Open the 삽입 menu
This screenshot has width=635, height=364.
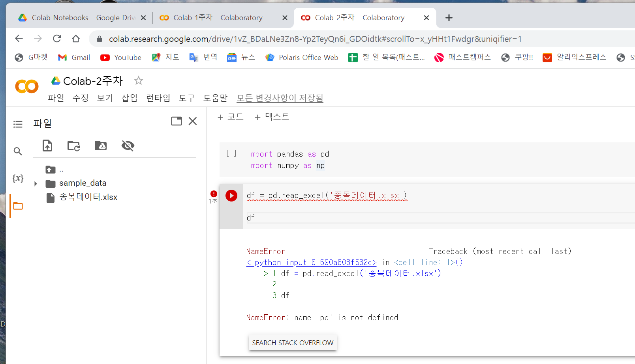tap(130, 98)
